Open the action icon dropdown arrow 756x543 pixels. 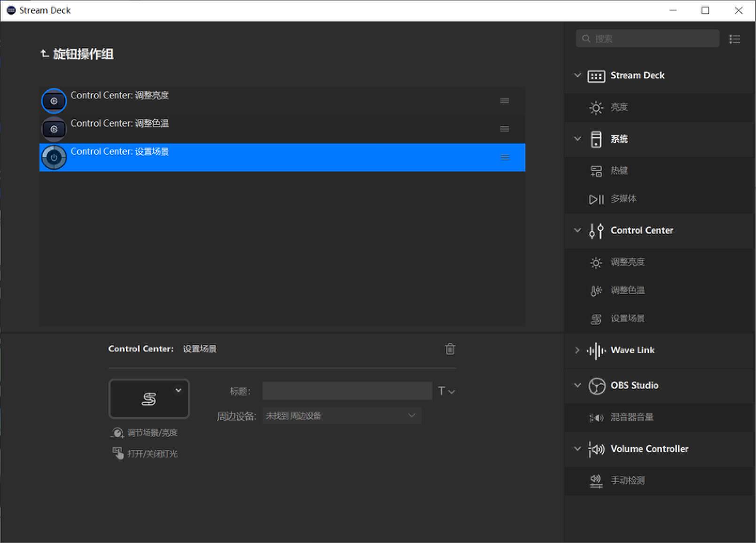[x=178, y=390]
